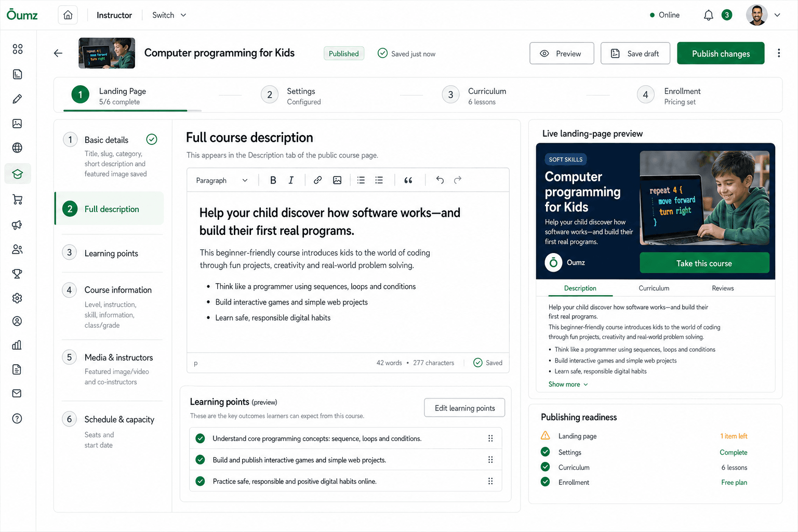798x532 pixels.
Task: Click the Landing Page progress bar
Action: tap(132, 111)
